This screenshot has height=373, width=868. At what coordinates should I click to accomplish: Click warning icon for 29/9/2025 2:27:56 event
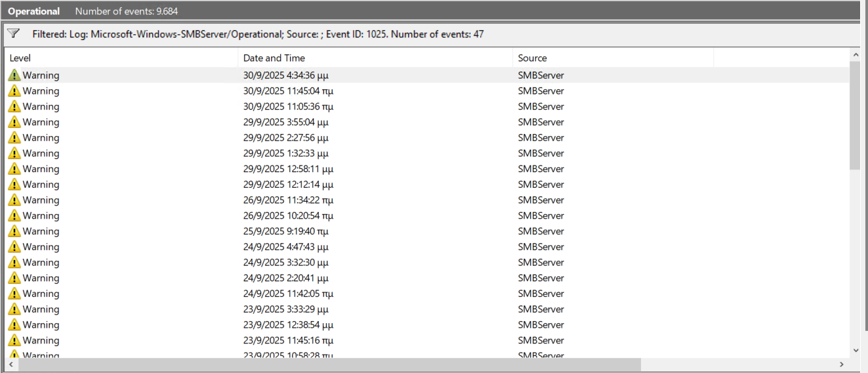[x=14, y=138]
